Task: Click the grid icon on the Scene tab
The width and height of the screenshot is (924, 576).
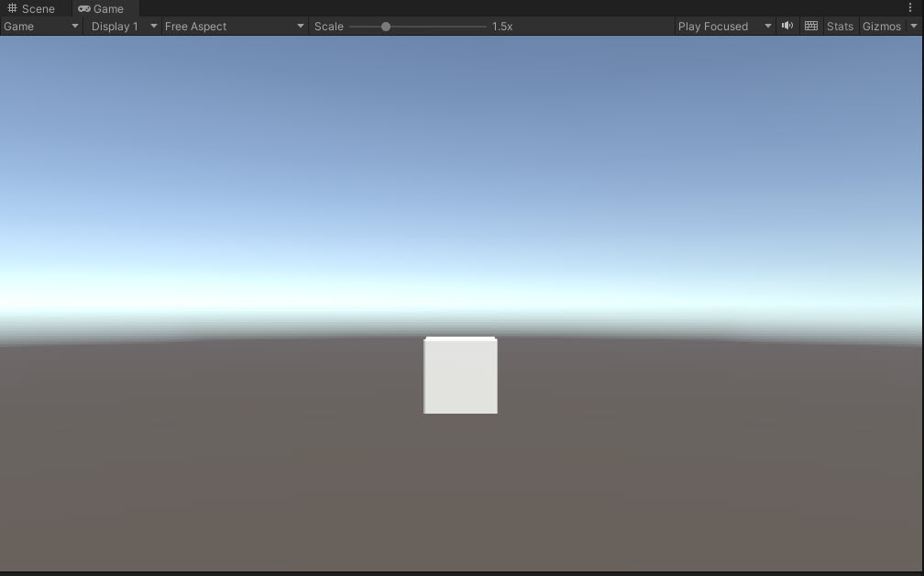Action: [13, 8]
